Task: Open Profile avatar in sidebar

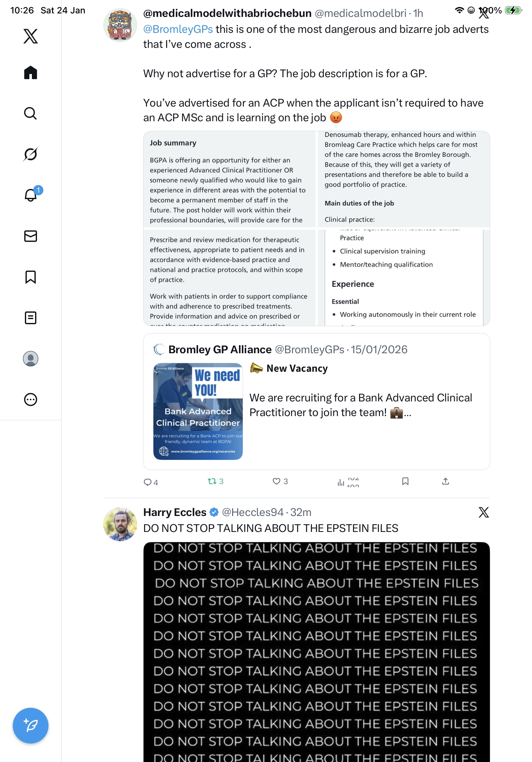Action: point(31,358)
